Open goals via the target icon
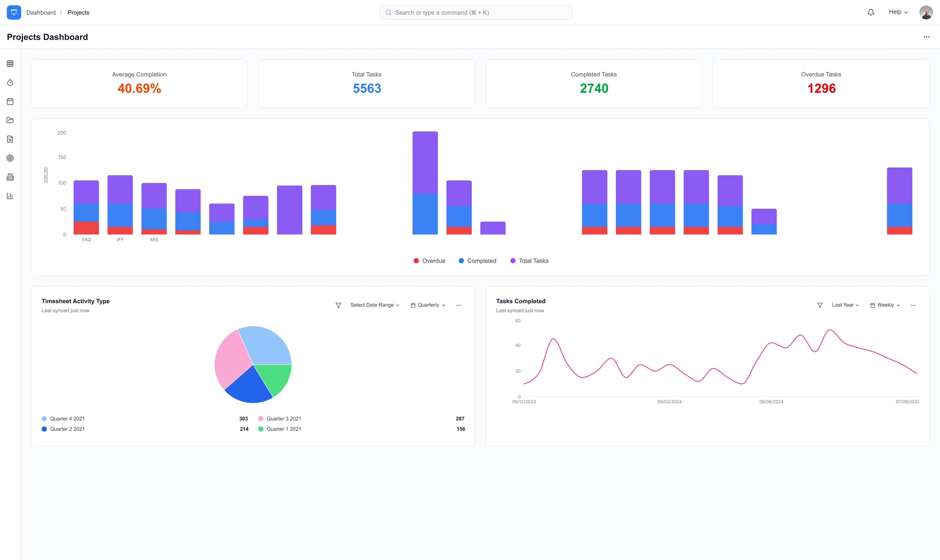The width and height of the screenshot is (940, 560). pos(10,158)
